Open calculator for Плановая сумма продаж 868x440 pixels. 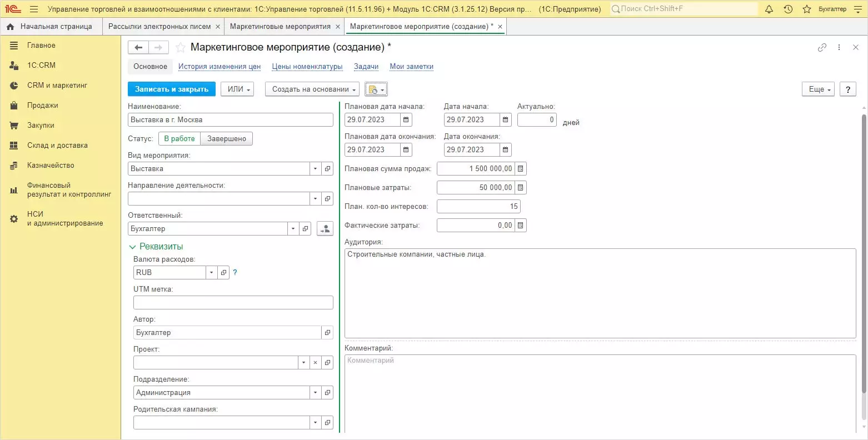(x=521, y=168)
